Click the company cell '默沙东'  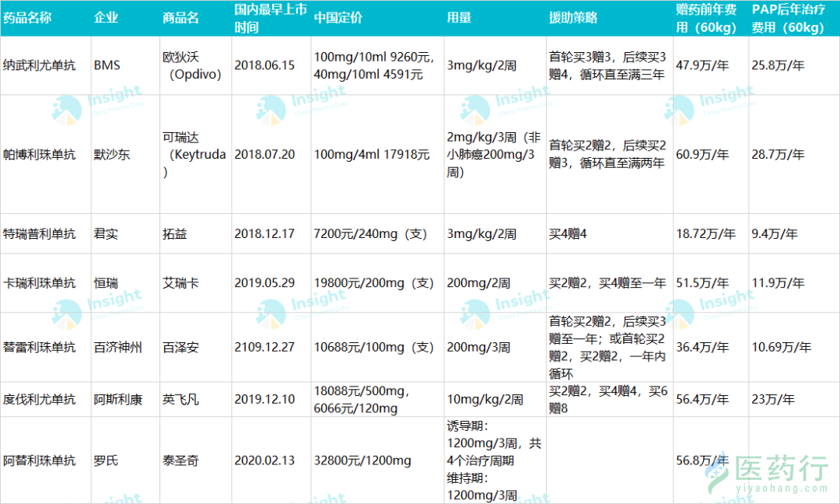[112, 155]
